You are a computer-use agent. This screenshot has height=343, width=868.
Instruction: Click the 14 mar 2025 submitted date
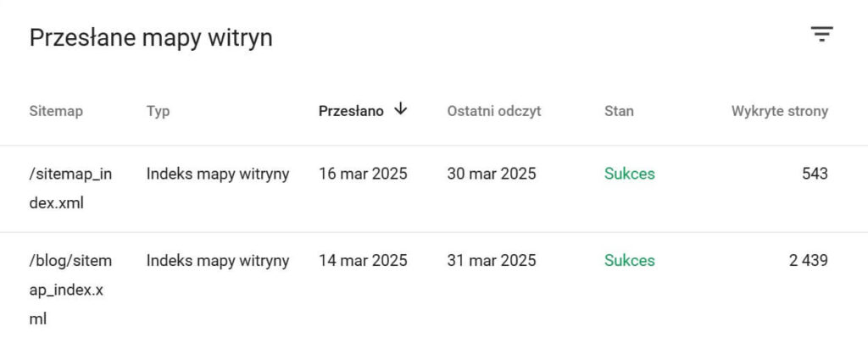pos(363,261)
